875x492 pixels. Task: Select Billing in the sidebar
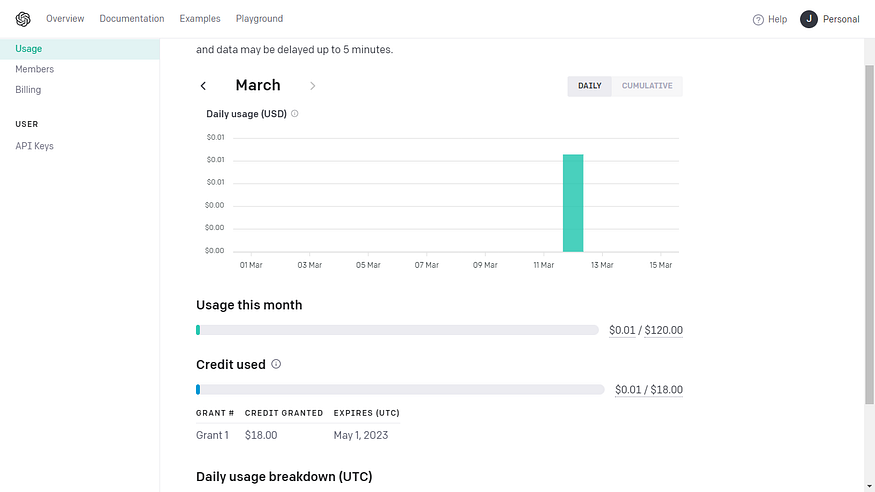coord(28,90)
